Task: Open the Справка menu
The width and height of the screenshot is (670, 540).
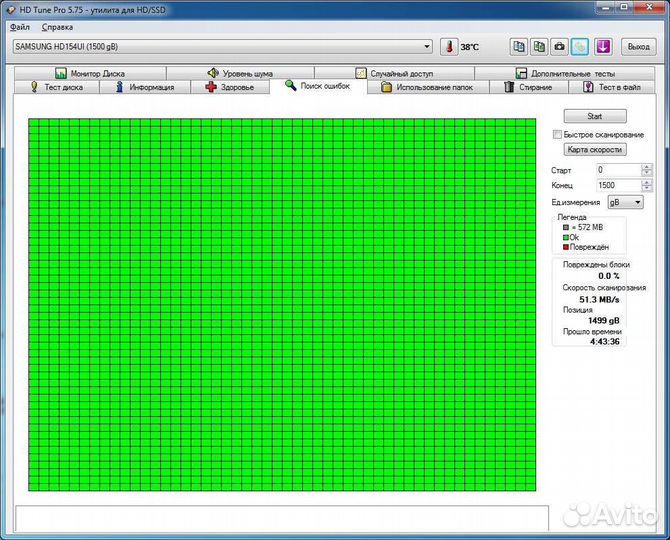Action: coord(57,27)
